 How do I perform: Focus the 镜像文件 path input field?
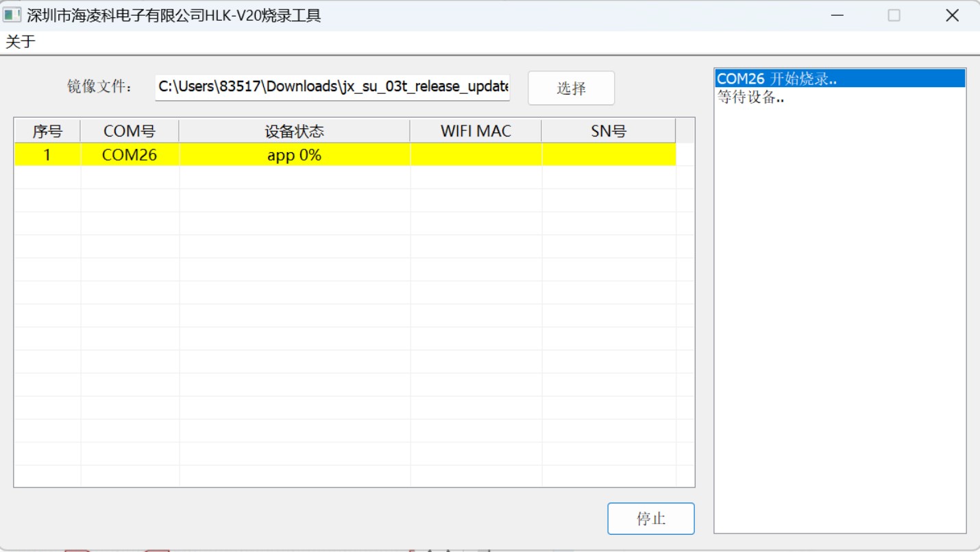pyautogui.click(x=332, y=87)
